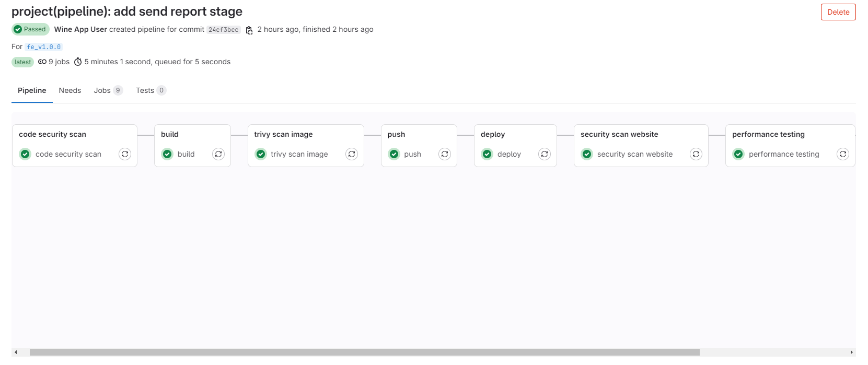This screenshot has width=868, height=365.
Task: Open commit 24cf3bcc link
Action: point(224,30)
